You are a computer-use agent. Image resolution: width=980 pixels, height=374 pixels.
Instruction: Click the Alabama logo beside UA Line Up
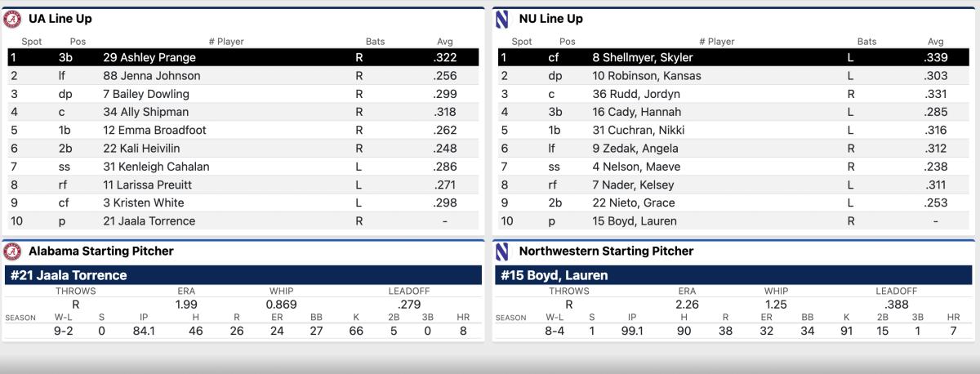pos(12,19)
